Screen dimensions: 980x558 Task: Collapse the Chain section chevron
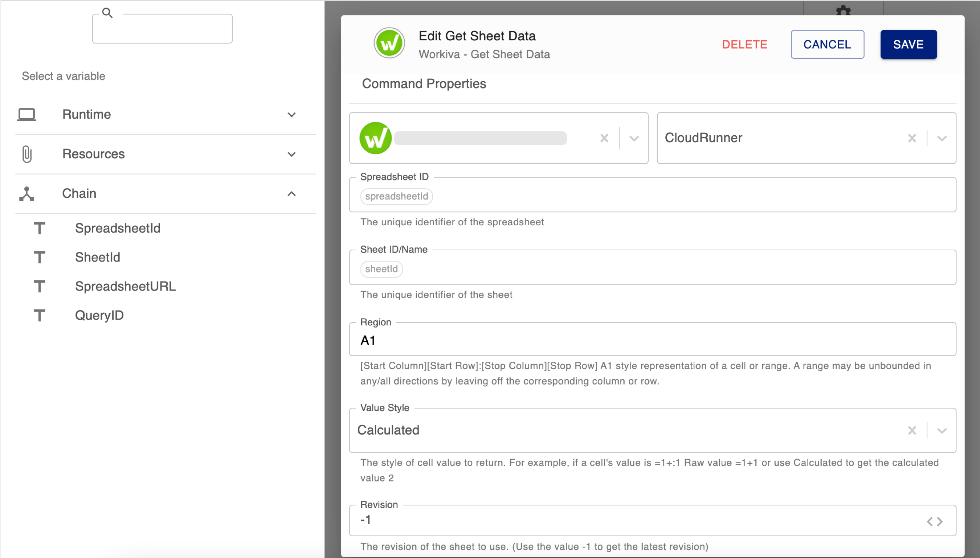tap(292, 194)
